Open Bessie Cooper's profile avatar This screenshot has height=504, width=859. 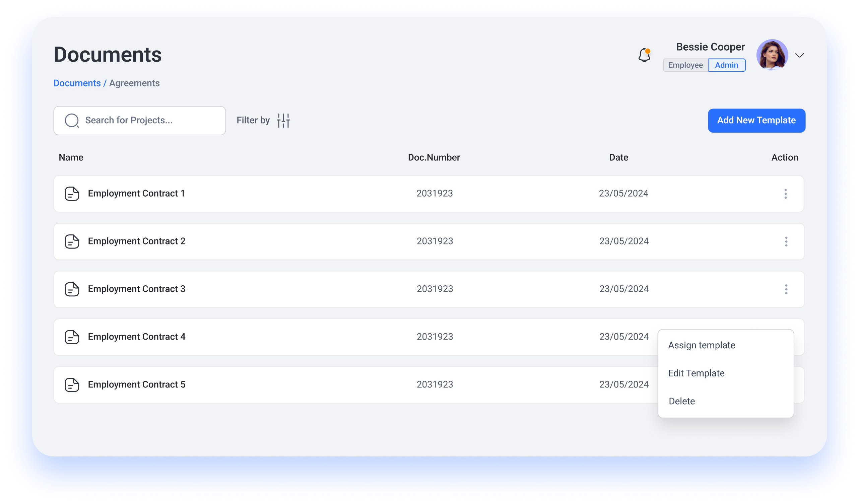772,55
